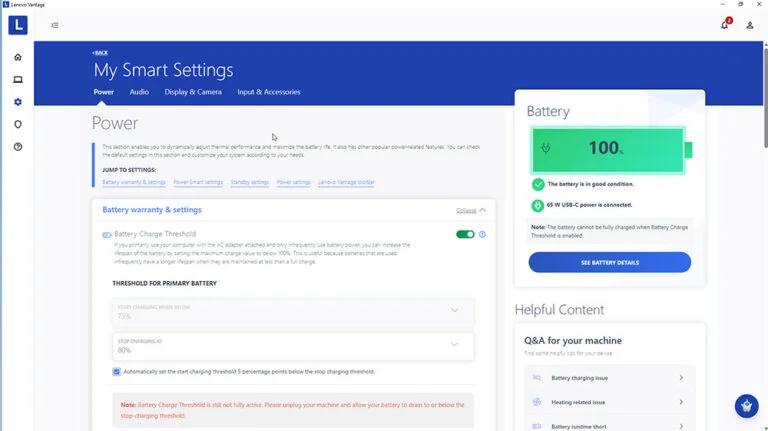Click the Battery charging issue icon
The height and width of the screenshot is (431, 768).
click(x=537, y=378)
